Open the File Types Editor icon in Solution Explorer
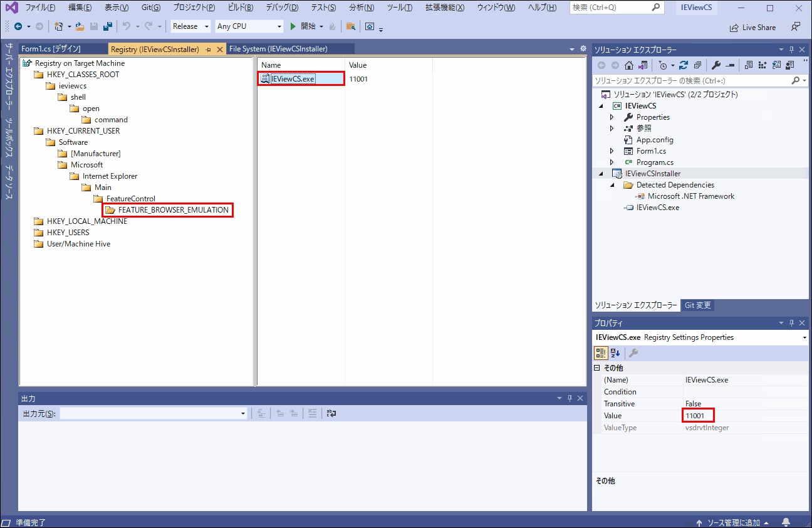 (776, 65)
